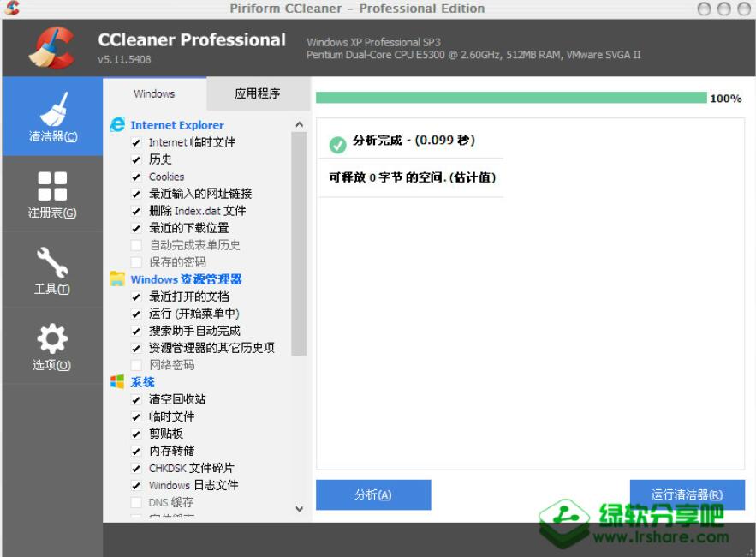Toggle 搜索助手自动完成 checkbox
756x557 pixels.
(136, 331)
